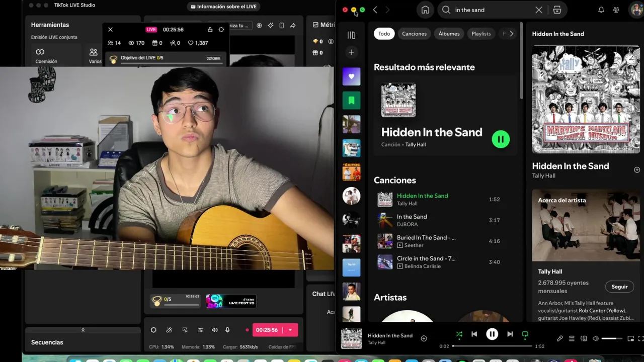
Task: Filter results by Canciones
Action: click(414, 34)
